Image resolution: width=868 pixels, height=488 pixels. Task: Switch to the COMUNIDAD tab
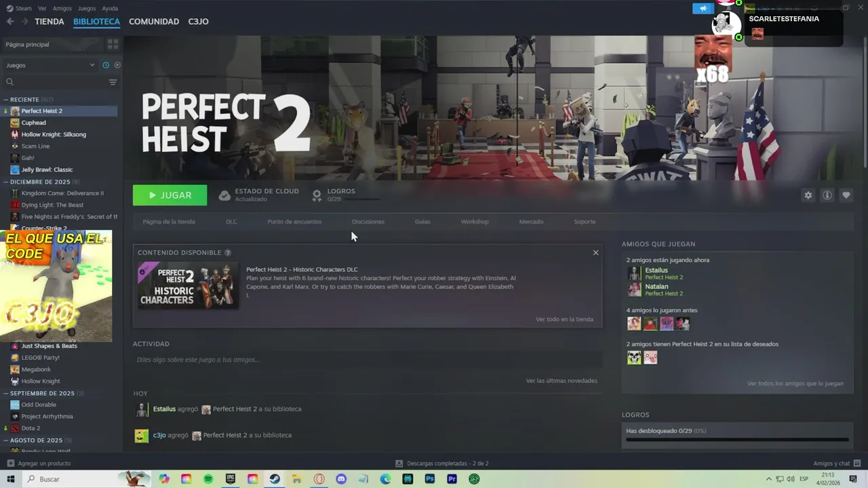(154, 22)
